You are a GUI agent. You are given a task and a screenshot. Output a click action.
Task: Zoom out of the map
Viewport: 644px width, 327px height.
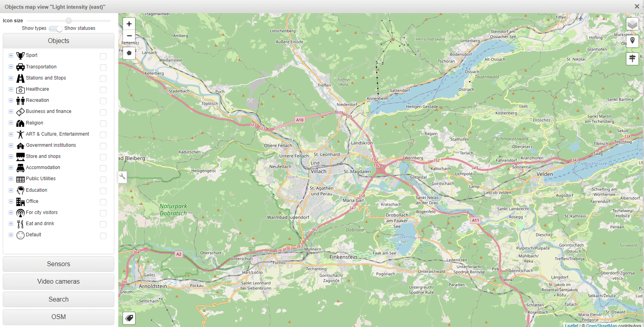(129, 36)
